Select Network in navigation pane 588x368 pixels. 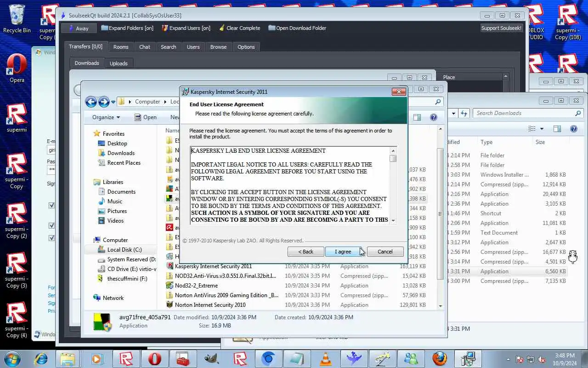tap(113, 298)
